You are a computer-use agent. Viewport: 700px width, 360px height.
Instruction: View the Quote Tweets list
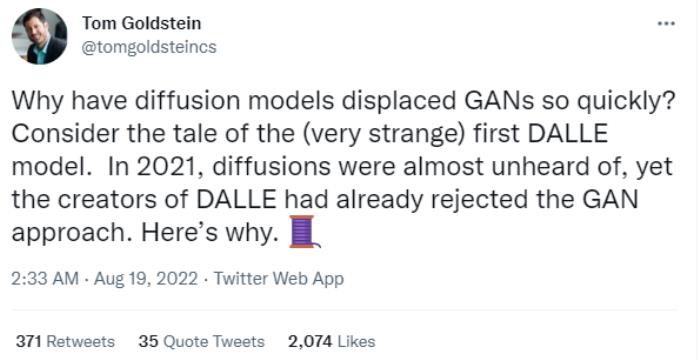point(201,342)
